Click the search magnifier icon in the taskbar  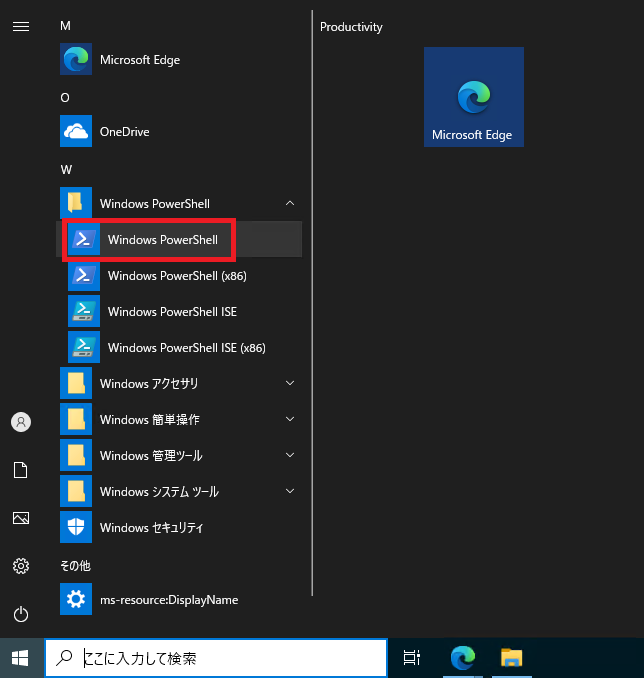pyautogui.click(x=64, y=658)
